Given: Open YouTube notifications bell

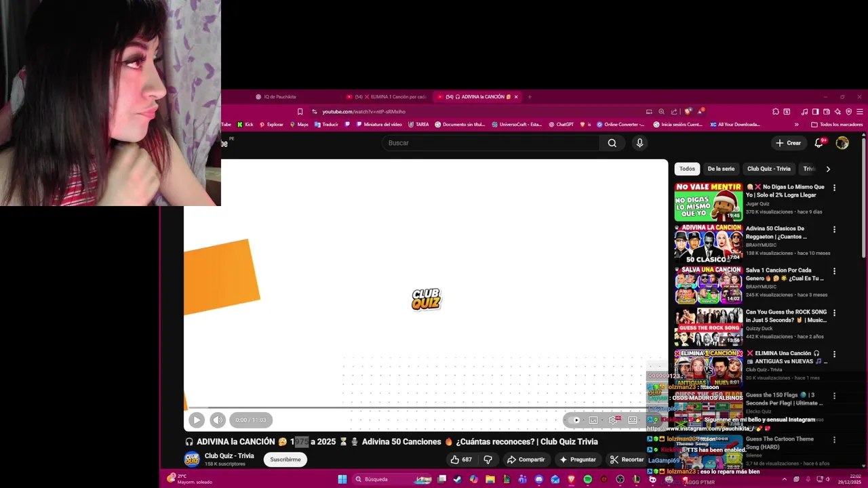Looking at the screenshot, I should point(819,142).
